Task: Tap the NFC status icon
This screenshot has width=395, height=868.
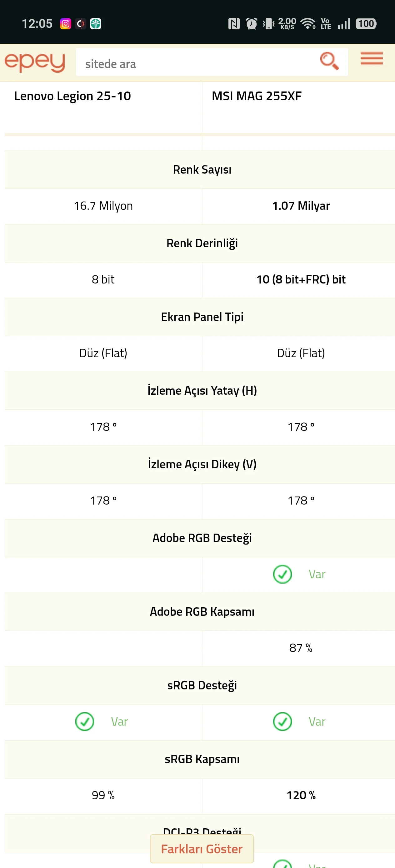Action: [234, 24]
